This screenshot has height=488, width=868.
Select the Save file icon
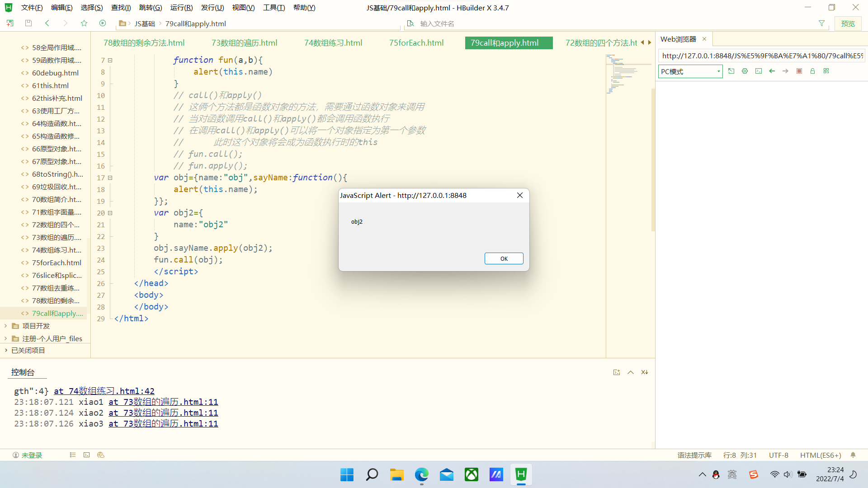(28, 23)
